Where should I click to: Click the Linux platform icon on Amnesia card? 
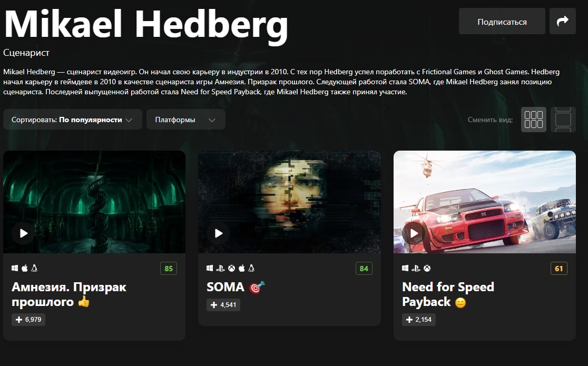point(34,268)
